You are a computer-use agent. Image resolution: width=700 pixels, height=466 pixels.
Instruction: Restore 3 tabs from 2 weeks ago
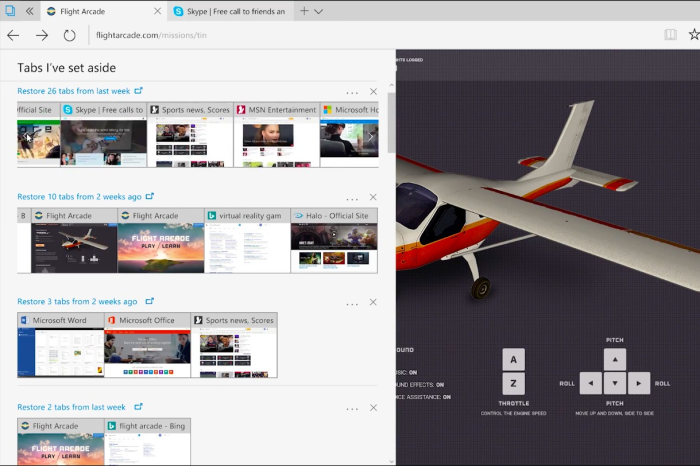77,302
